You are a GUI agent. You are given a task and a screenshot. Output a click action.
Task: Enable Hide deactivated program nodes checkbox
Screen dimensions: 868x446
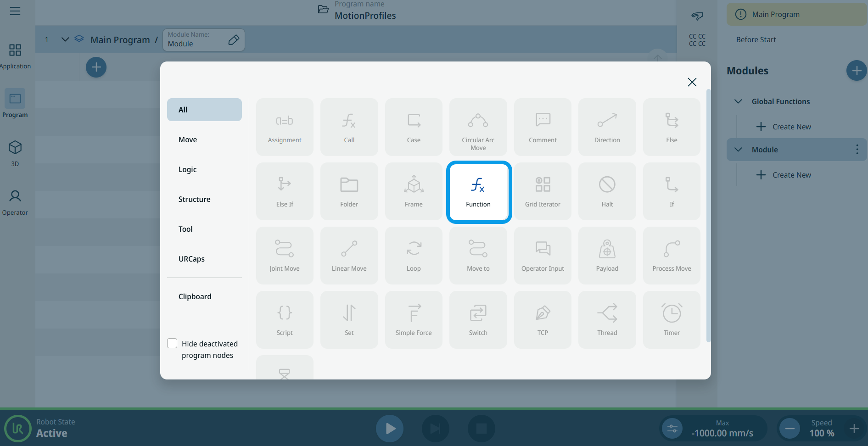(x=172, y=343)
